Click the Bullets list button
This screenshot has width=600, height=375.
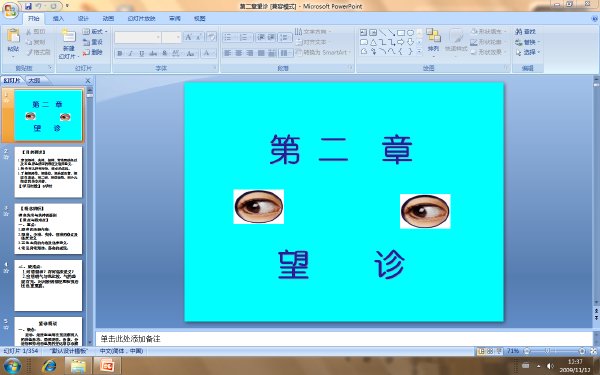coord(230,37)
